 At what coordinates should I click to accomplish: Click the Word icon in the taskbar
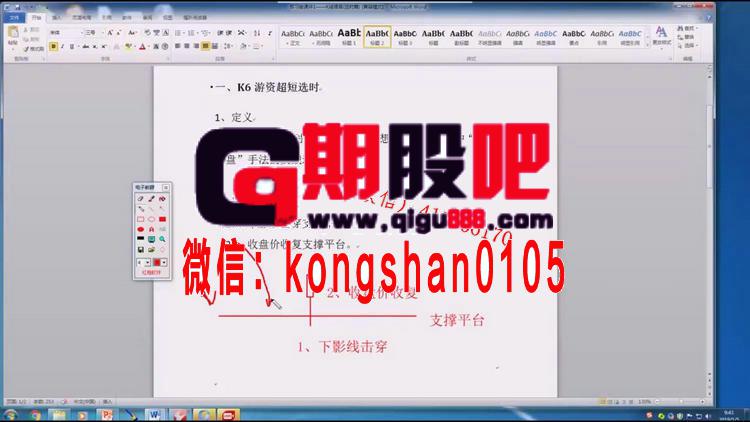click(155, 415)
